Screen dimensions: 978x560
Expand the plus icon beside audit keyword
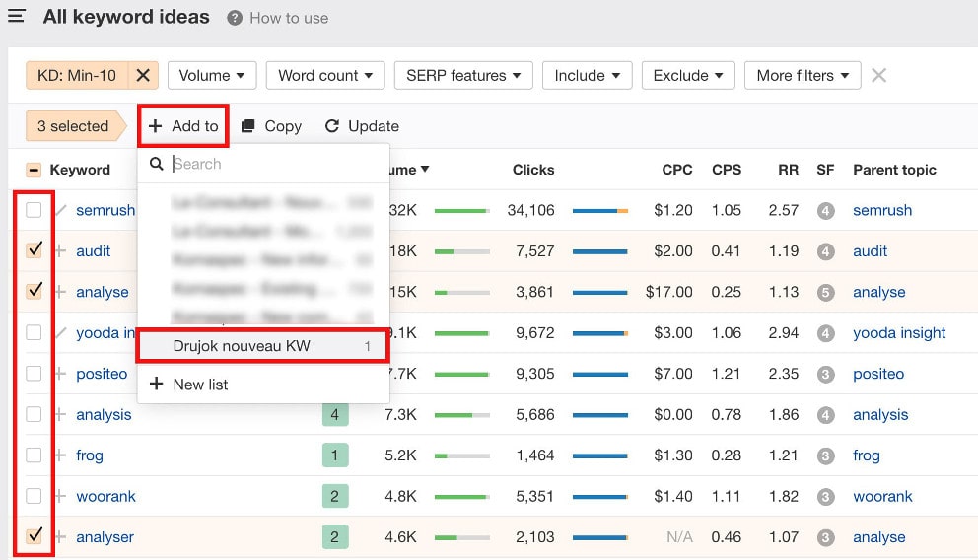60,251
